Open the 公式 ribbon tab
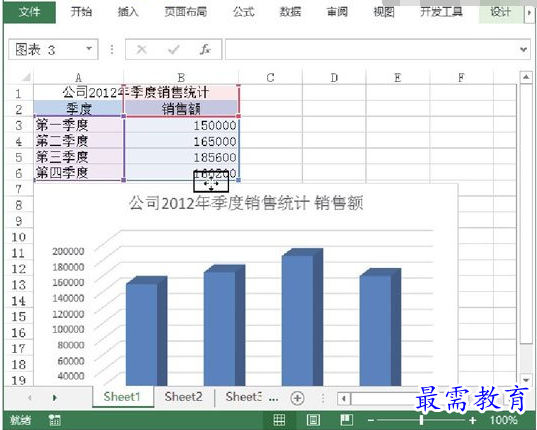 (x=243, y=12)
